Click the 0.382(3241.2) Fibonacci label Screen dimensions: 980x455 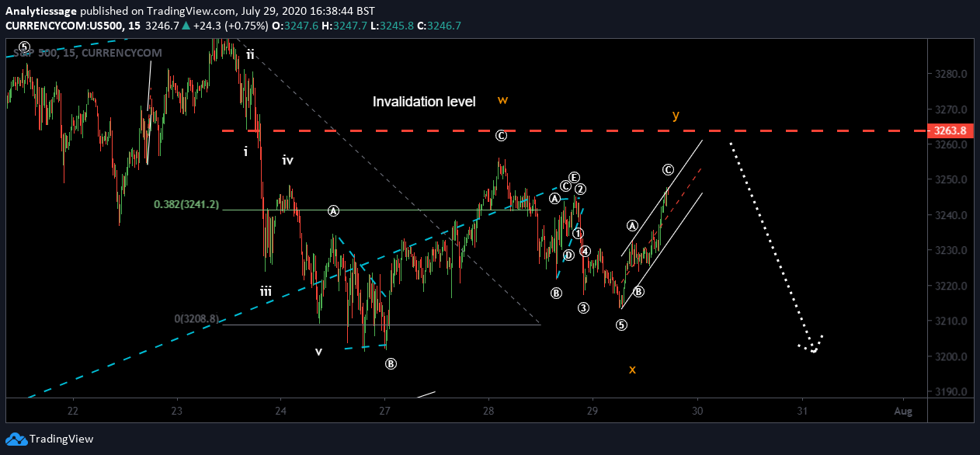click(x=186, y=205)
